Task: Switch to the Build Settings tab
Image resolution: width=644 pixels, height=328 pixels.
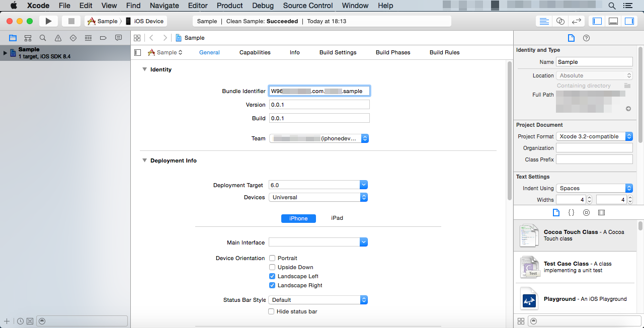Action: point(338,52)
